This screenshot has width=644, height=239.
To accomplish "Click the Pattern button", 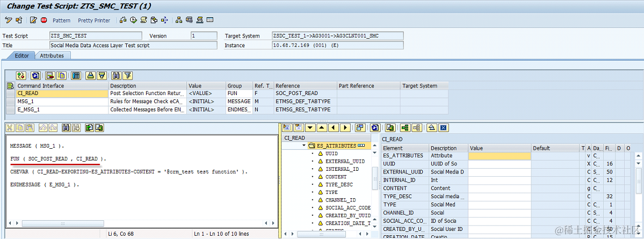I will (61, 20).
